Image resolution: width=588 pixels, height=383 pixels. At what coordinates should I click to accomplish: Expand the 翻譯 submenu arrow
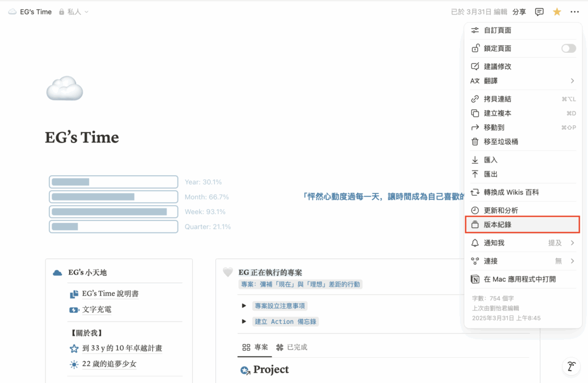[572, 81]
